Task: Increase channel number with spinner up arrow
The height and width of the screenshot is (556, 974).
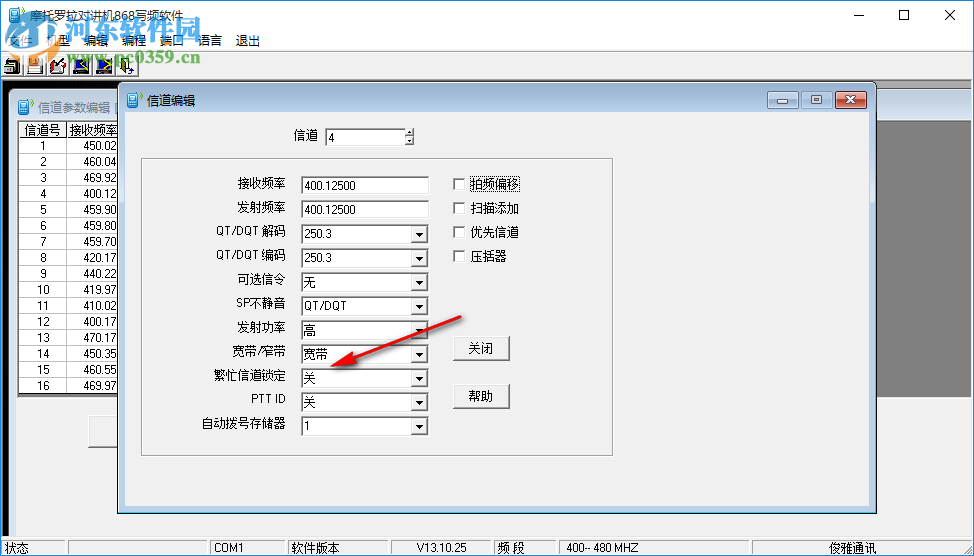Action: 409,132
